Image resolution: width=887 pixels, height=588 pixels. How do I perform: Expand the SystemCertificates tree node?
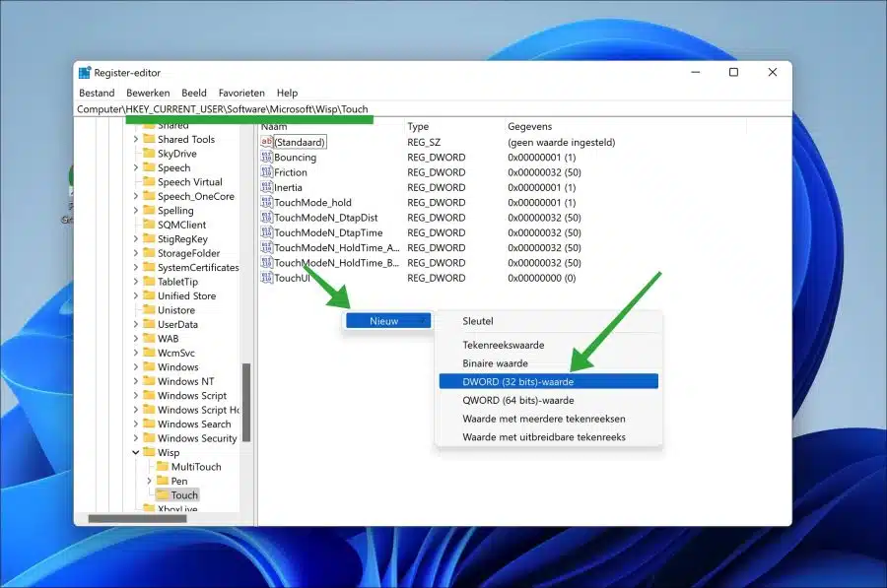point(136,268)
